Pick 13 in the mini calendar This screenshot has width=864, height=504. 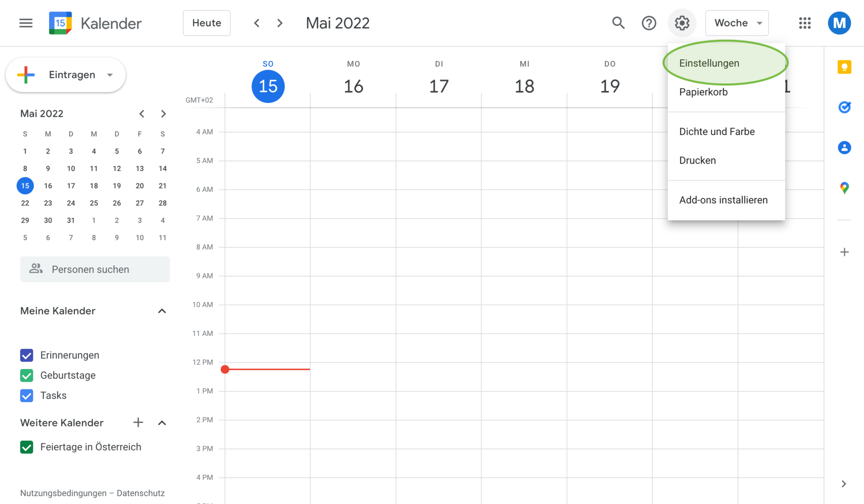(x=140, y=168)
